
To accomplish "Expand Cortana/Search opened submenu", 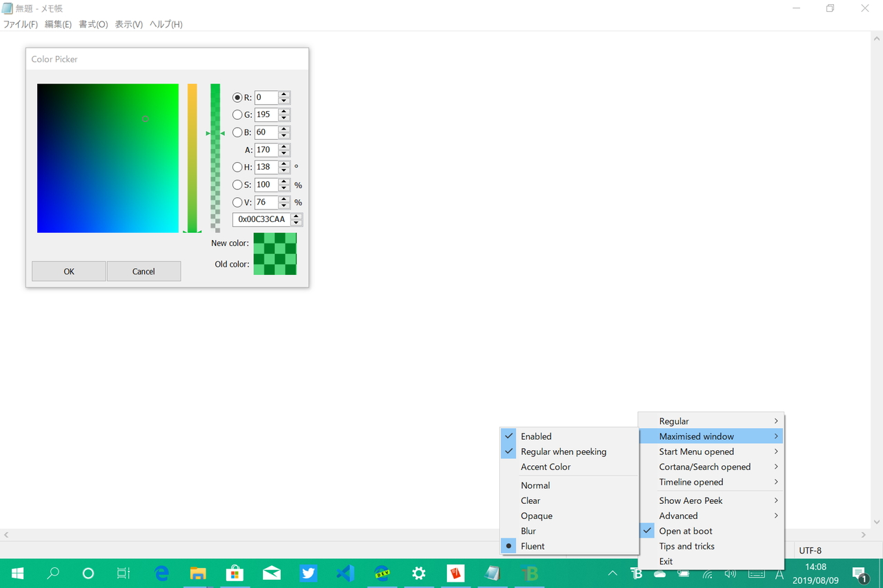I will pyautogui.click(x=711, y=467).
